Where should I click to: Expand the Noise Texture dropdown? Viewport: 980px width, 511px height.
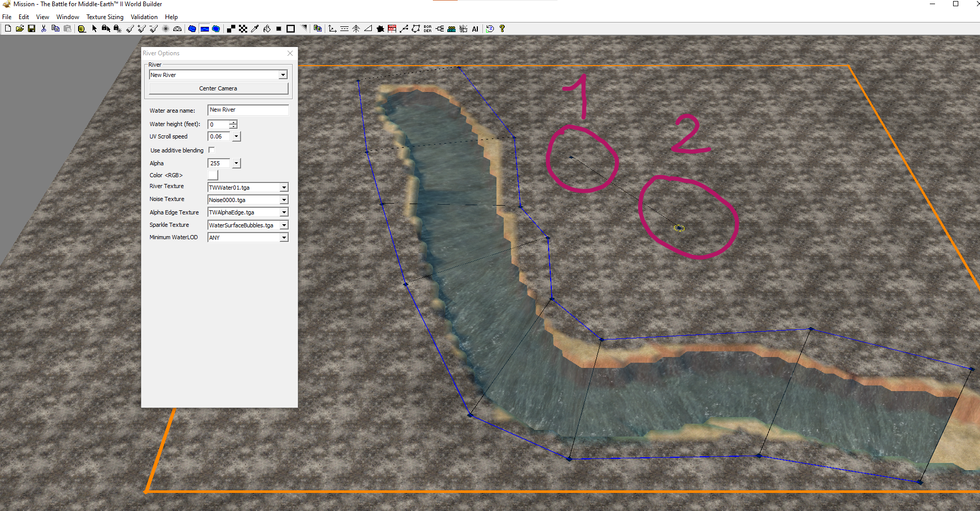(x=284, y=200)
